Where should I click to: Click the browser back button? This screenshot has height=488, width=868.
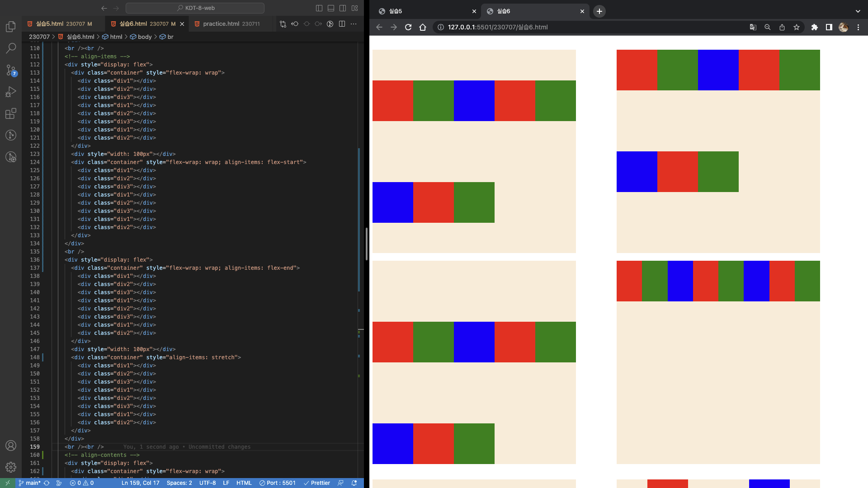click(379, 27)
